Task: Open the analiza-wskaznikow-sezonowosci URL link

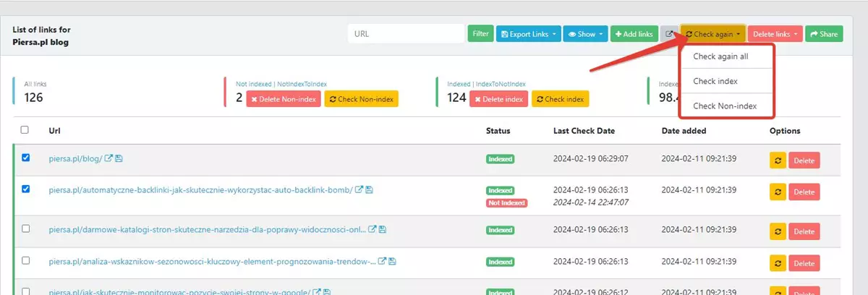Action: (212, 261)
